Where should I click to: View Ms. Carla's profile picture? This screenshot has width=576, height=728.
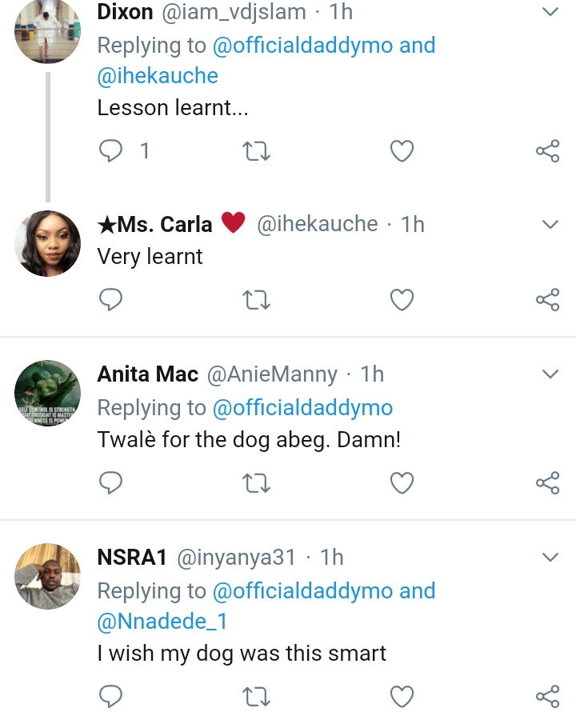pos(48,243)
